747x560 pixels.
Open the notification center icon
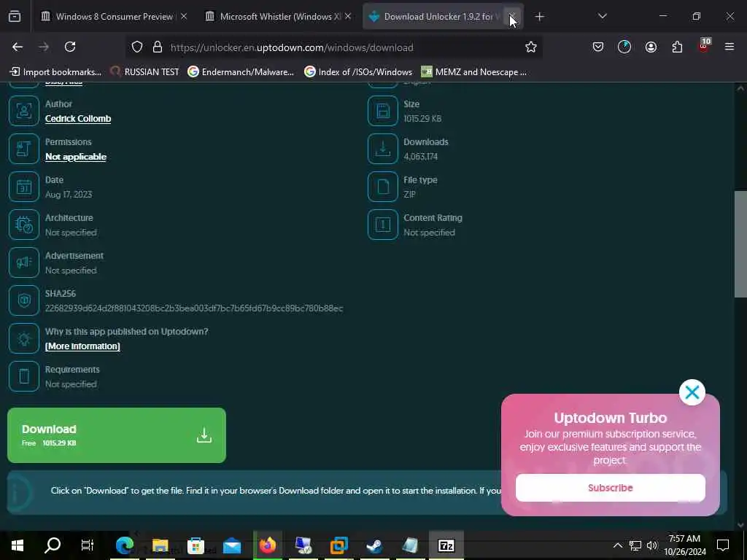(723, 545)
